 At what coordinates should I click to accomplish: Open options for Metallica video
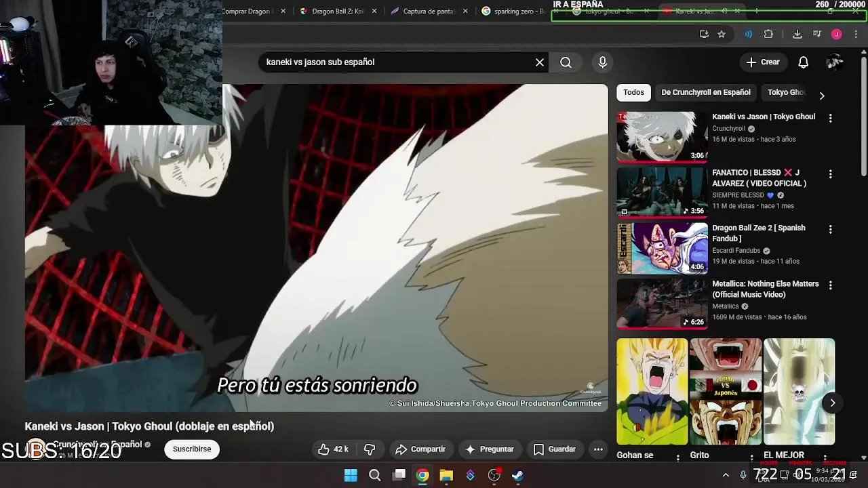830,285
